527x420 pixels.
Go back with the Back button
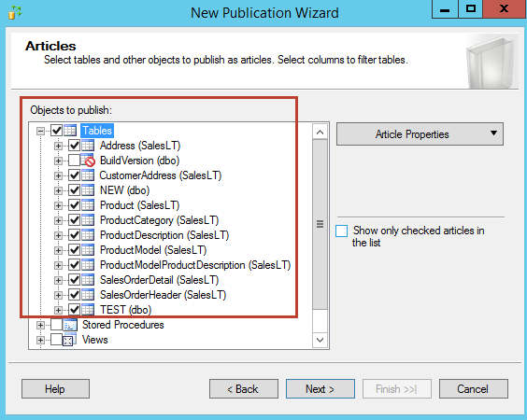pos(244,389)
